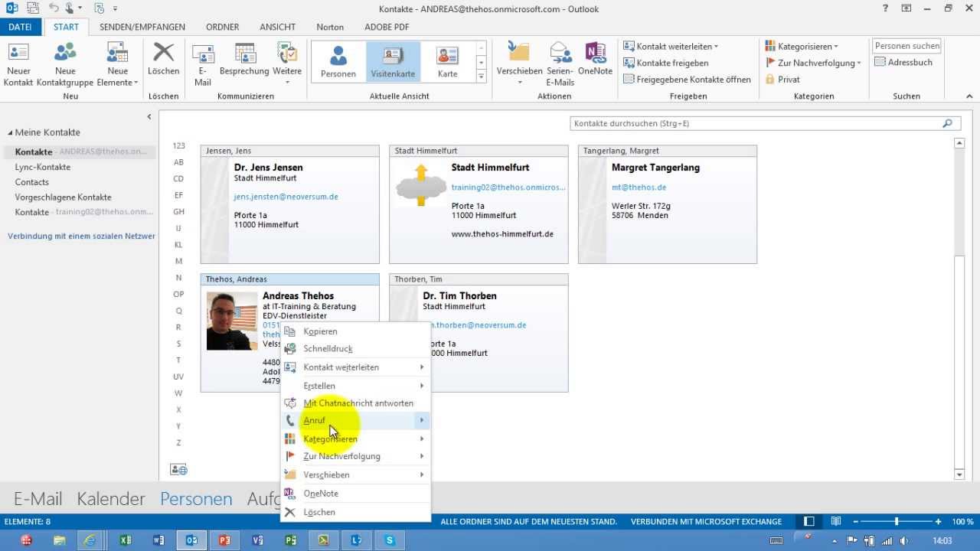Screen dimensions: 980x551
Task: Open the DATEI tab
Action: point(21,27)
